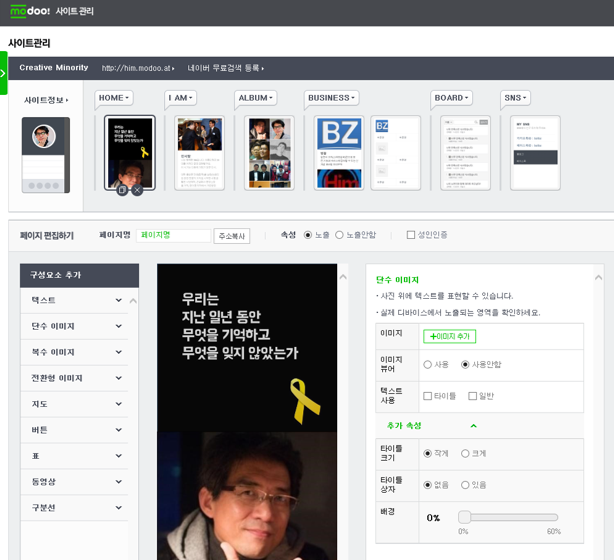The image size is (614, 560).
Task: Open the BUSINESS menu dropdown
Action: (x=331, y=98)
